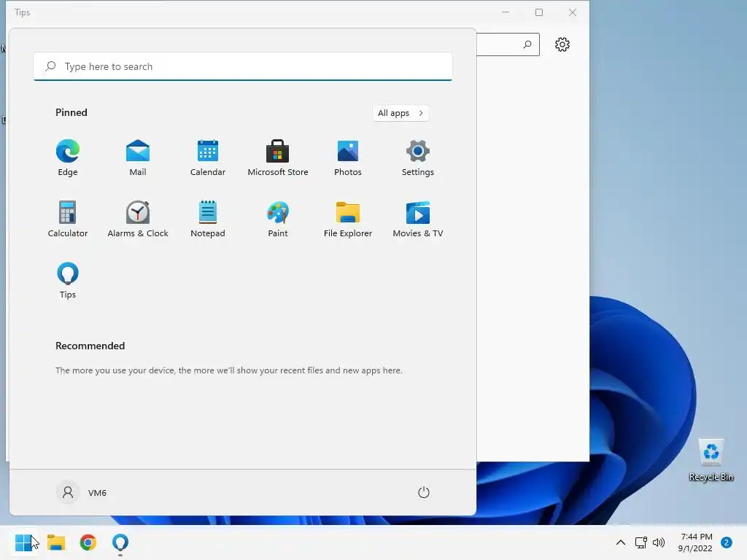Launch the Mail app
Viewport: 747px width, 560px height.
point(138,157)
